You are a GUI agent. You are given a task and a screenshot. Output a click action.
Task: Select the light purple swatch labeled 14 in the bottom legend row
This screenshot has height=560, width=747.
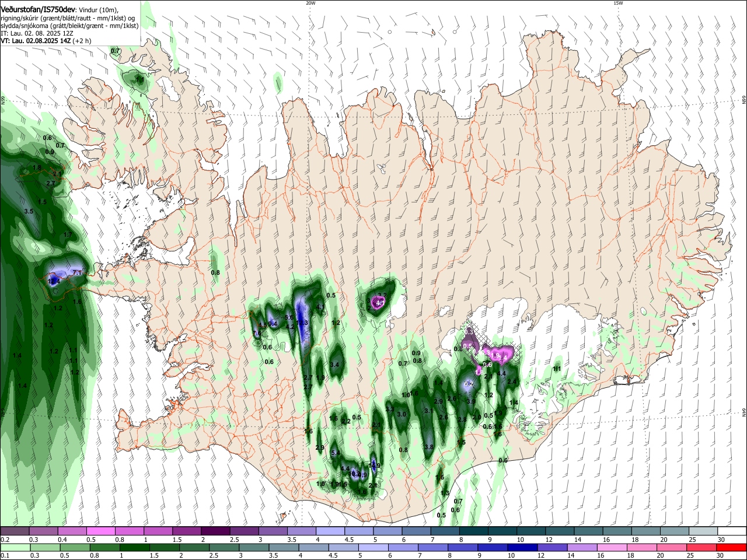click(x=584, y=547)
